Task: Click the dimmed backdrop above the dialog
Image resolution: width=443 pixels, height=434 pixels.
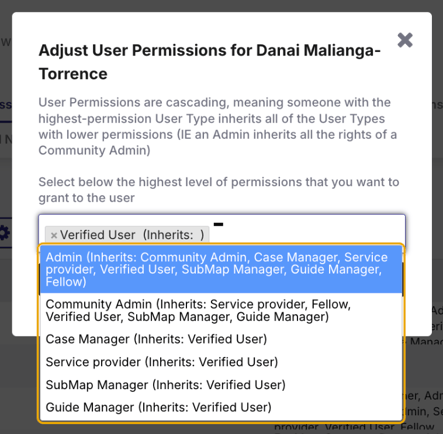Action: (221, 6)
